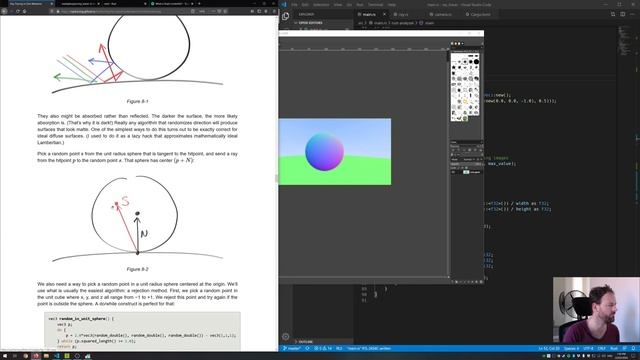Open the Help menu in VS Code

pyautogui.click(x=392, y=5)
